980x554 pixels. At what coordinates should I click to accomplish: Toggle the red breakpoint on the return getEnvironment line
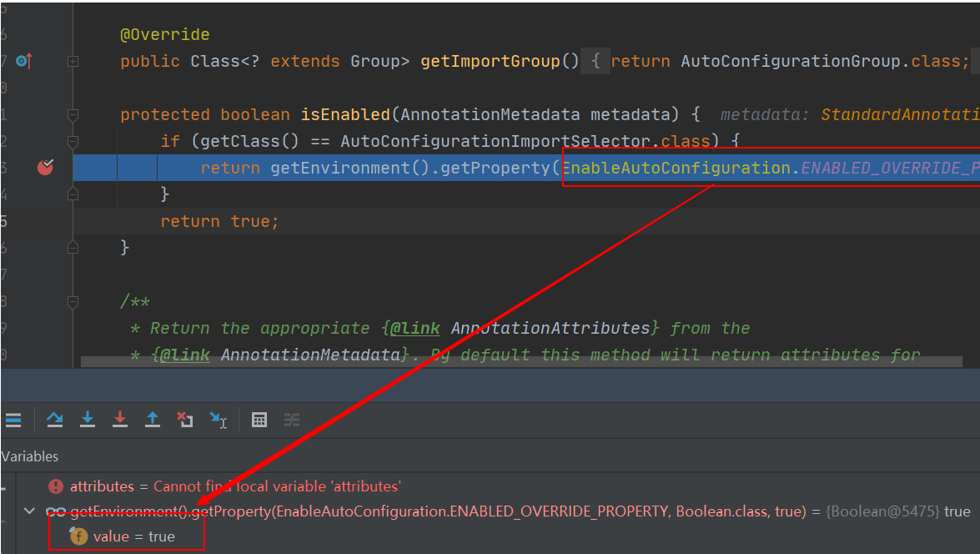pyautogui.click(x=45, y=167)
